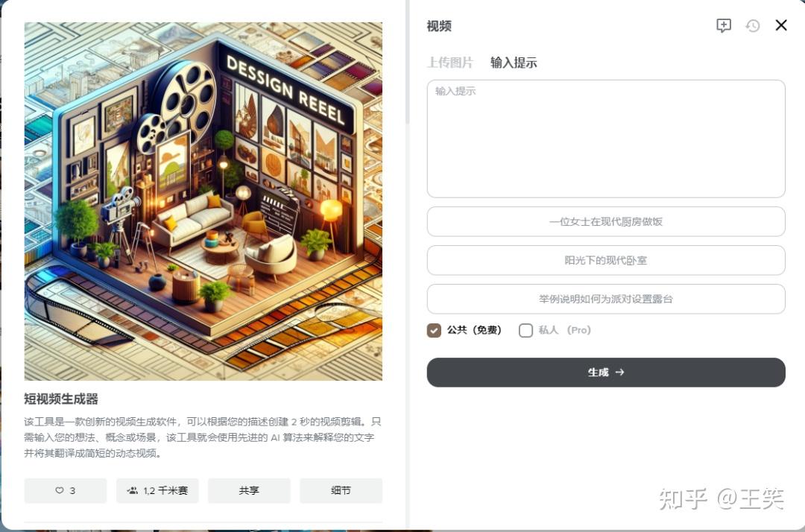Click the Design Reel preview image

point(203,201)
